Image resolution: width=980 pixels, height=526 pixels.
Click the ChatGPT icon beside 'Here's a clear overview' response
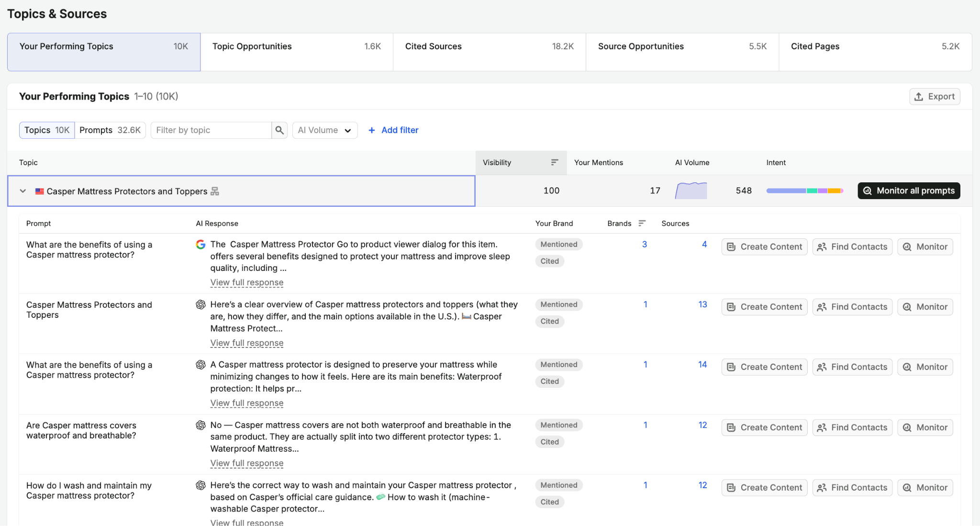(200, 304)
